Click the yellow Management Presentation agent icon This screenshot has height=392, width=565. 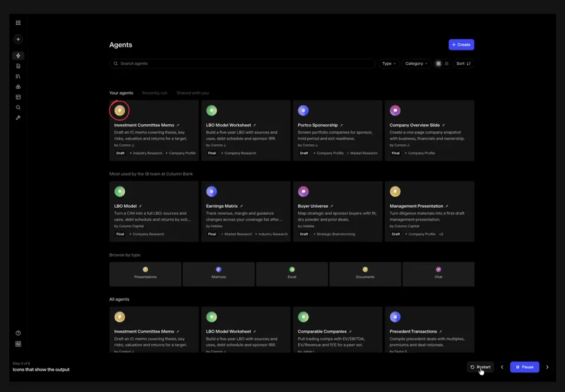click(x=395, y=191)
